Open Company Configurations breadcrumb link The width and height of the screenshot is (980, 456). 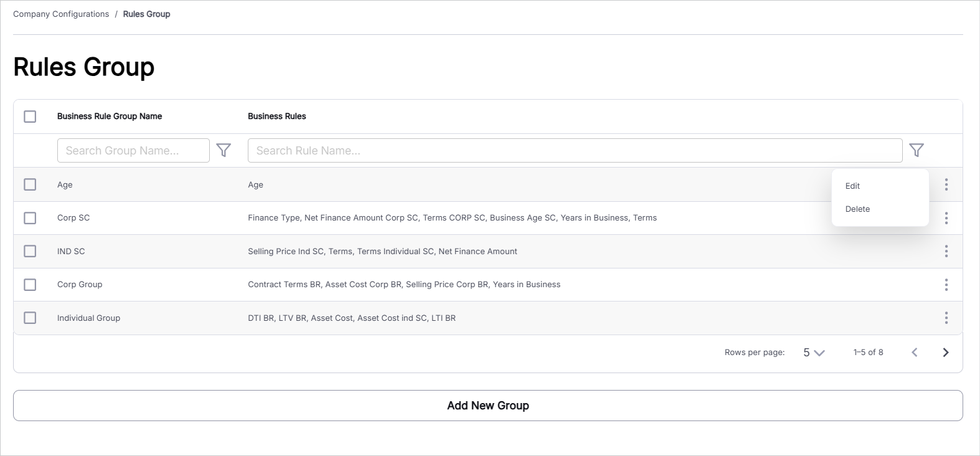coord(61,14)
